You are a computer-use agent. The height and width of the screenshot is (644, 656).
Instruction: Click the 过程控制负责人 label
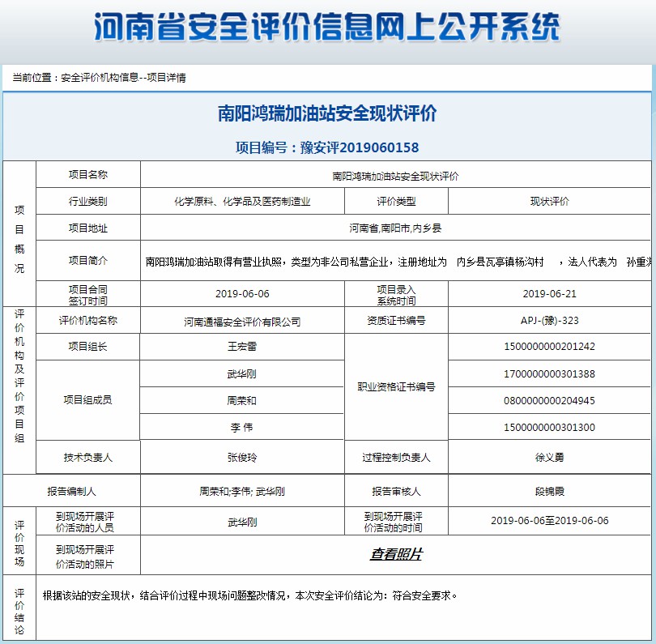(x=396, y=458)
